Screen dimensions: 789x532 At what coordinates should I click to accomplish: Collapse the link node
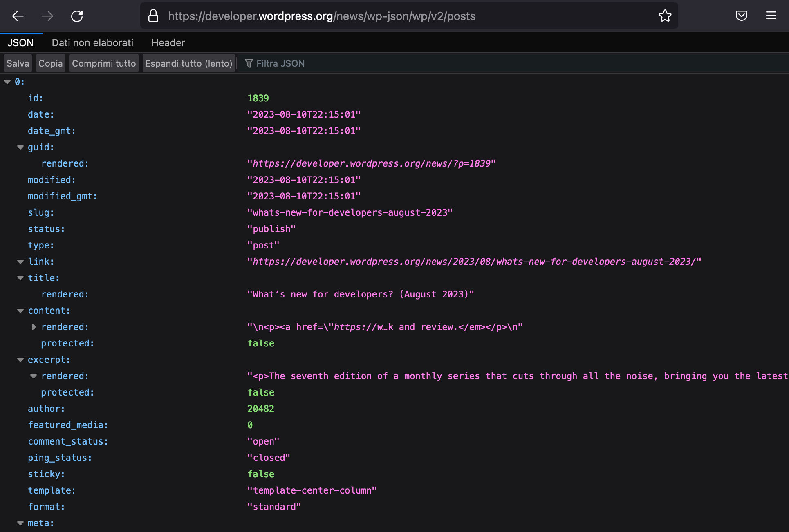(20, 262)
